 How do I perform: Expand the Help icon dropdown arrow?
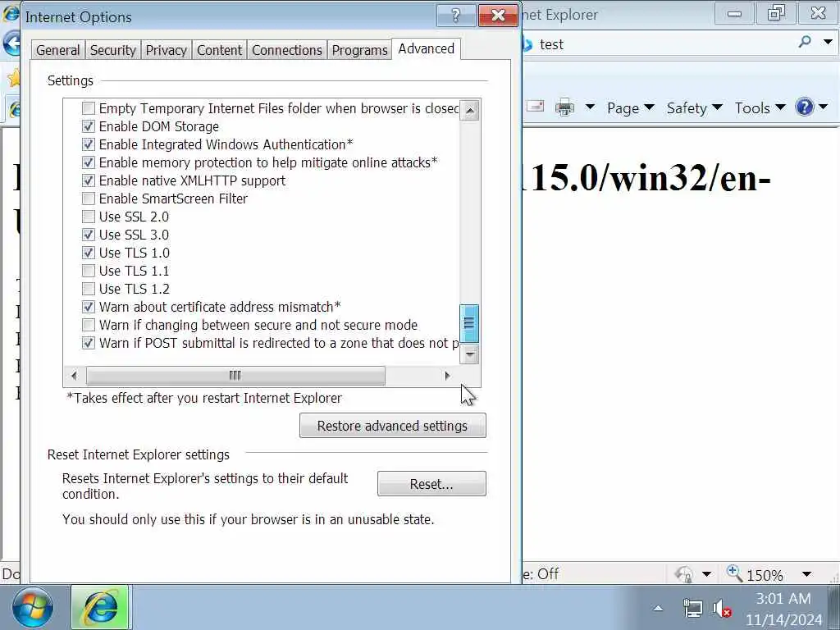click(x=824, y=107)
